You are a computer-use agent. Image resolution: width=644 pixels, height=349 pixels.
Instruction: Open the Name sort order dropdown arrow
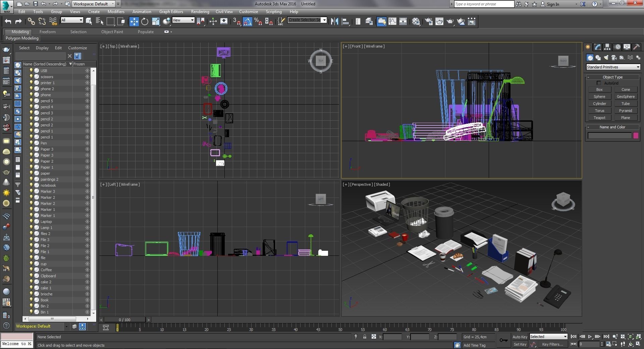coord(70,64)
